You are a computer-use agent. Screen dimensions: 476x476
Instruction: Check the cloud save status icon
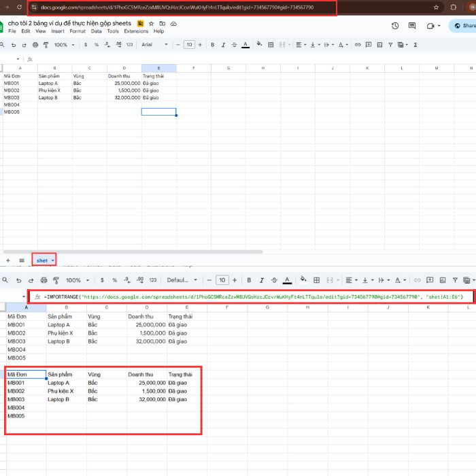coord(173,24)
